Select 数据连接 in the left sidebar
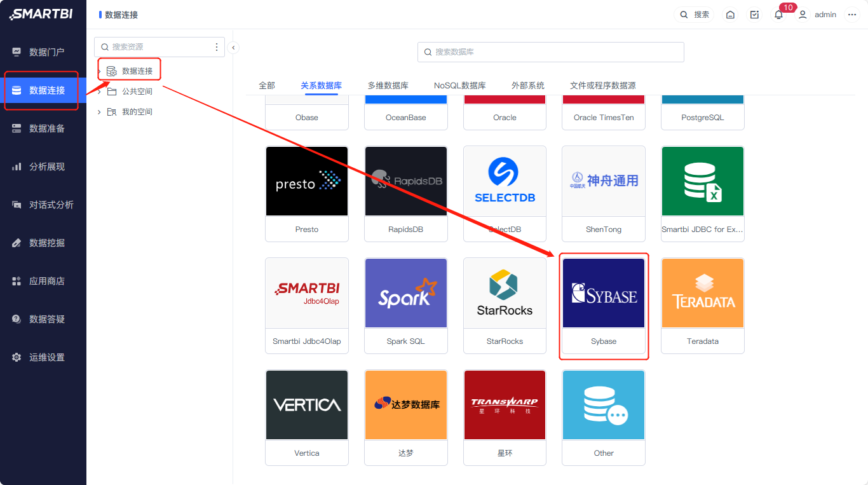 (x=43, y=90)
